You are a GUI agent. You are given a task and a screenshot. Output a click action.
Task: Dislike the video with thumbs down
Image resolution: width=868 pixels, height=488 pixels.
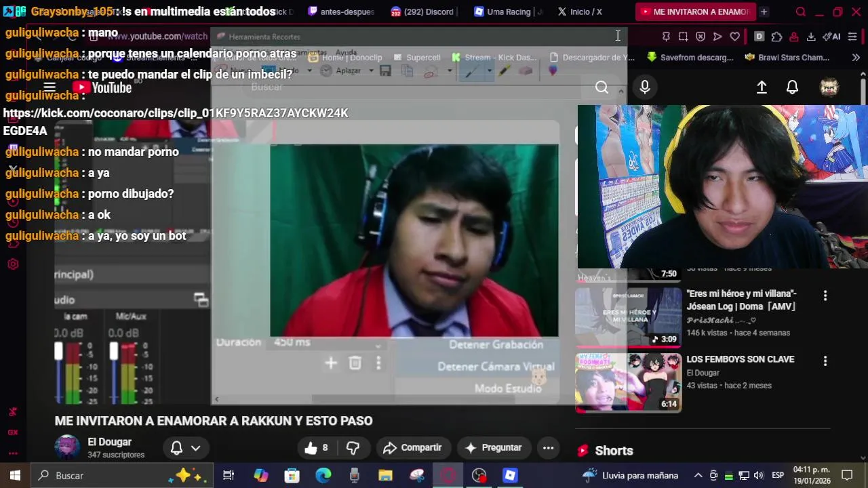pos(353,447)
